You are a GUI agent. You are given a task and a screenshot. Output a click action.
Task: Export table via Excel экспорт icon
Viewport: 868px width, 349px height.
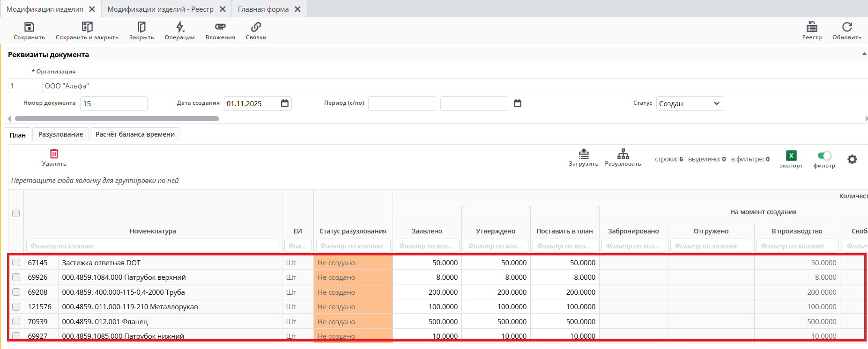[x=791, y=156]
